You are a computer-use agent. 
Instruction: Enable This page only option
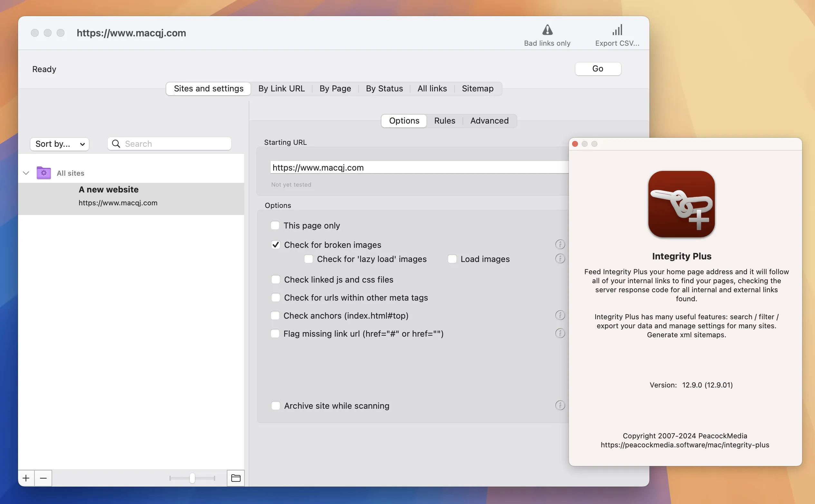275,225
